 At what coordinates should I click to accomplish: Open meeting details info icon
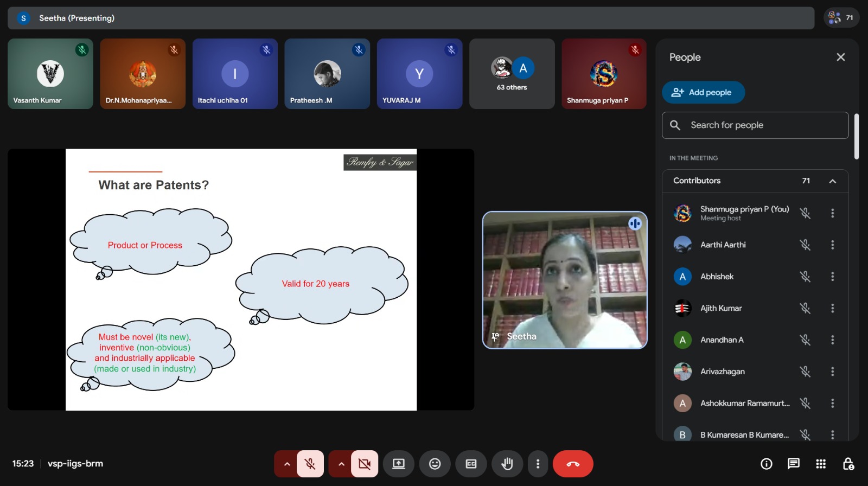(766, 464)
